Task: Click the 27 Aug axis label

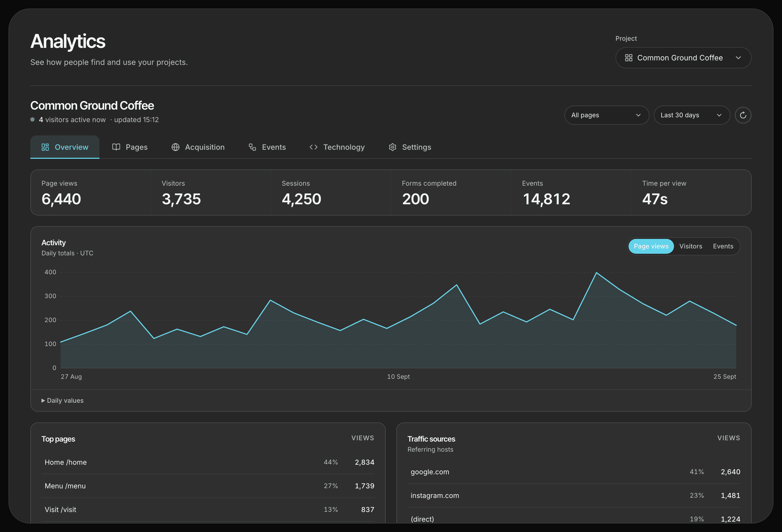Action: tap(71, 377)
